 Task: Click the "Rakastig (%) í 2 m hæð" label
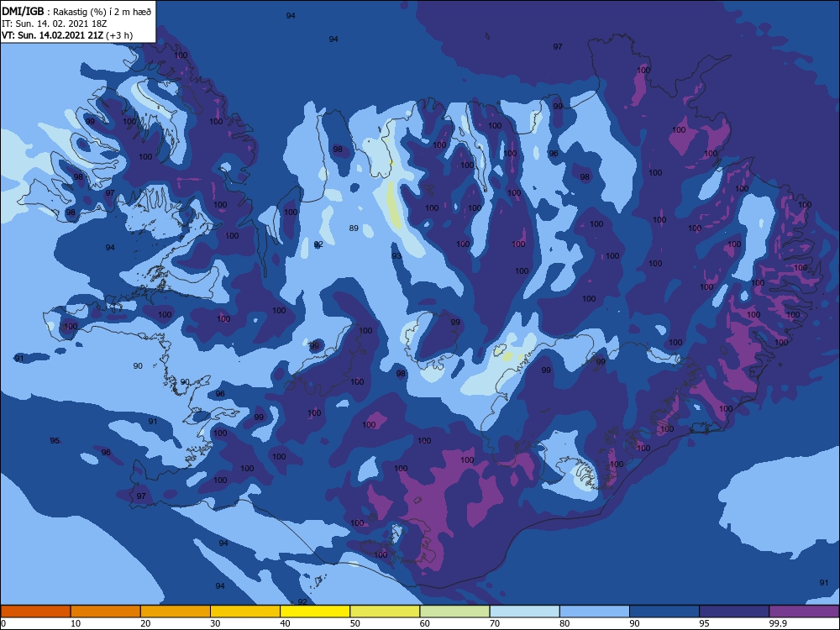click(102, 12)
